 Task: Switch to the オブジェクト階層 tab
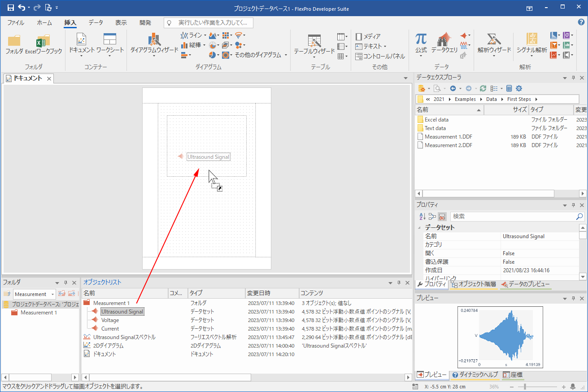tap(474, 284)
